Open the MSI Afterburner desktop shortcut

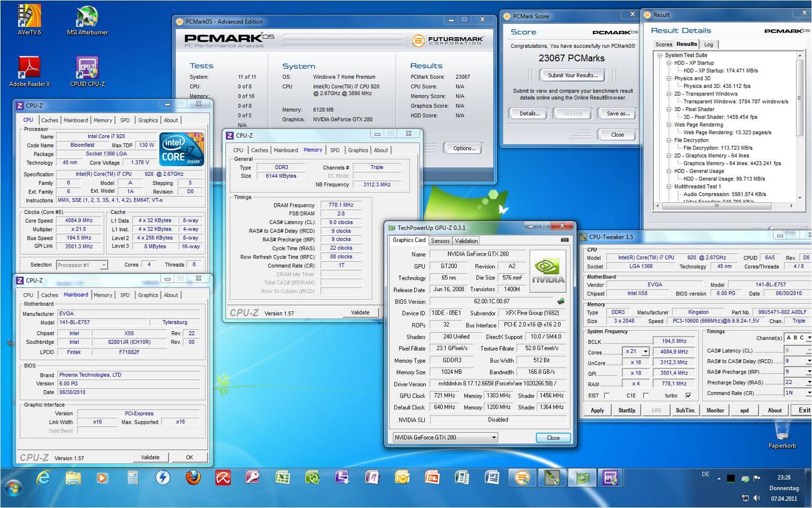coord(87,19)
